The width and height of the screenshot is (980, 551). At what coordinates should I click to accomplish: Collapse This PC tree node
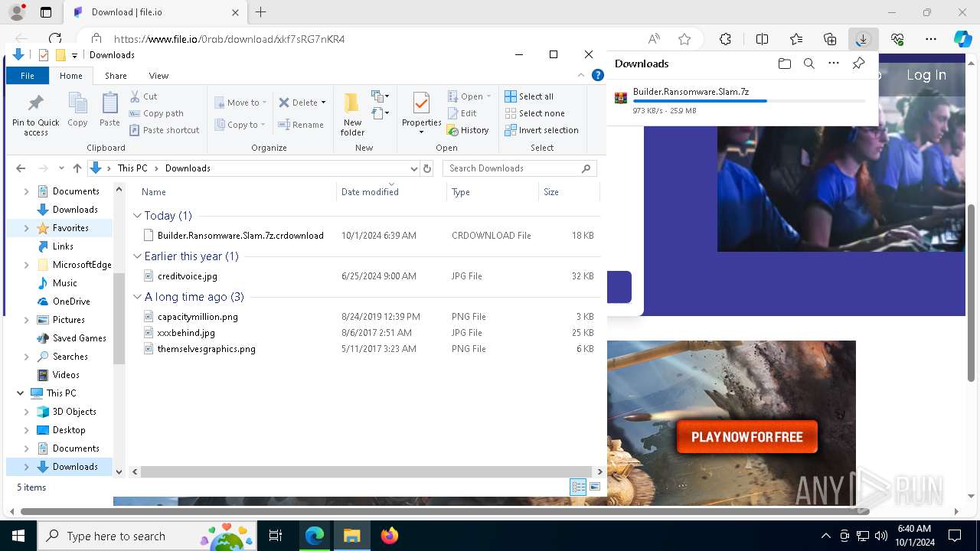click(x=20, y=393)
